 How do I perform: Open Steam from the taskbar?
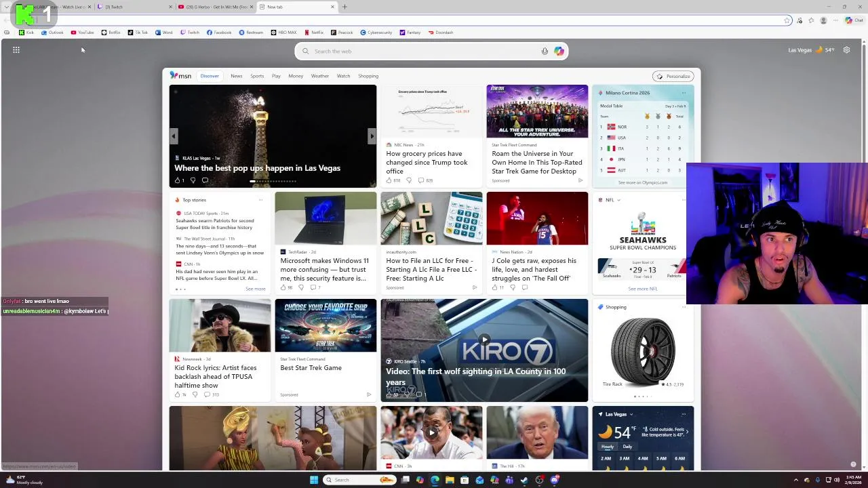[x=524, y=480]
